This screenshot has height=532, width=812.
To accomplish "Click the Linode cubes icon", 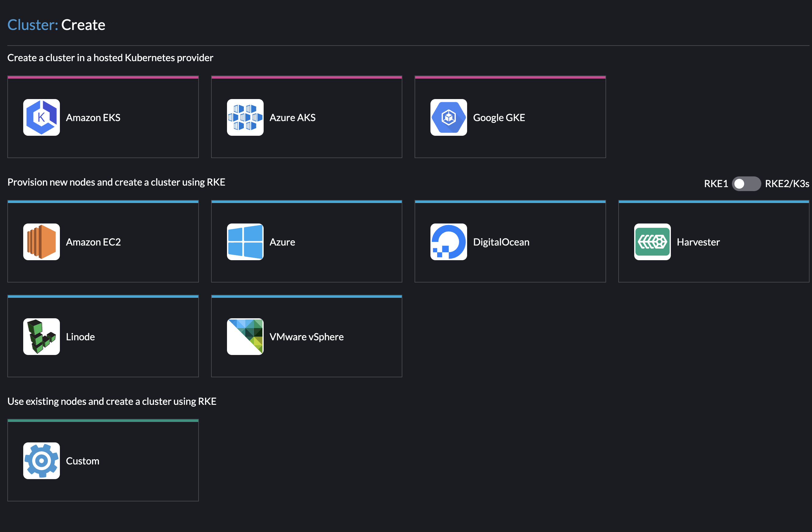I will (41, 337).
